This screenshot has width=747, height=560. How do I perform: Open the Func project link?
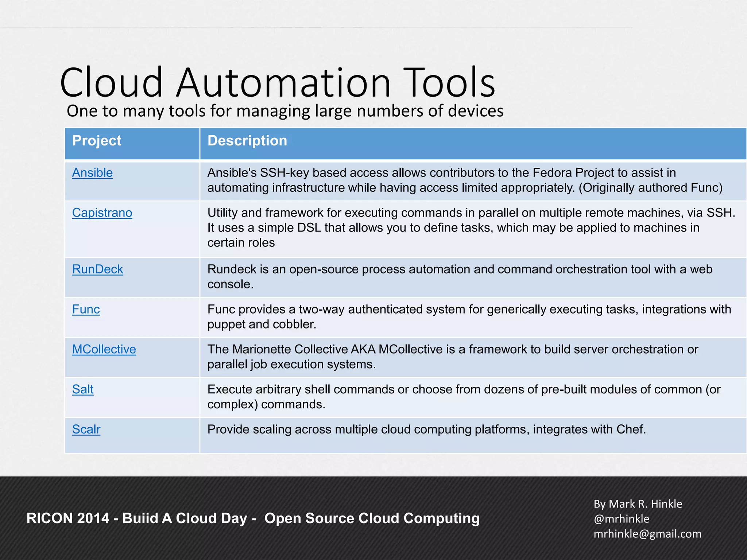[x=86, y=310]
